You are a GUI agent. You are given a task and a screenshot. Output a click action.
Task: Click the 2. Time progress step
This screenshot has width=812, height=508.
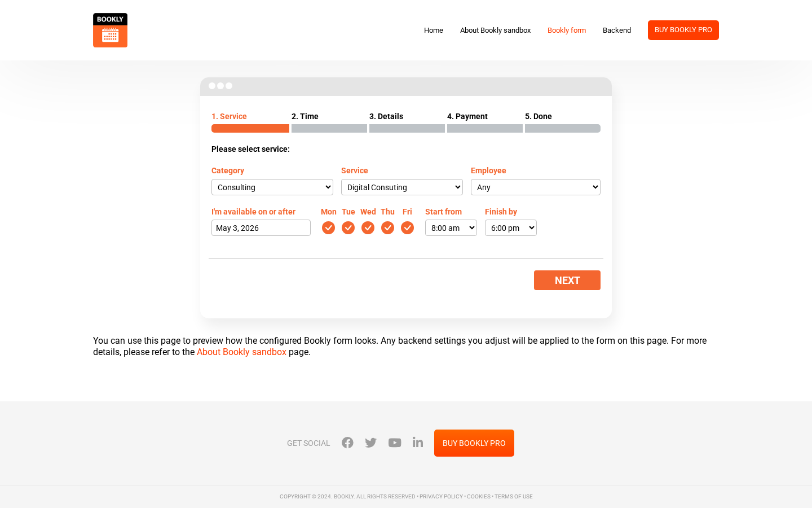tap(329, 122)
